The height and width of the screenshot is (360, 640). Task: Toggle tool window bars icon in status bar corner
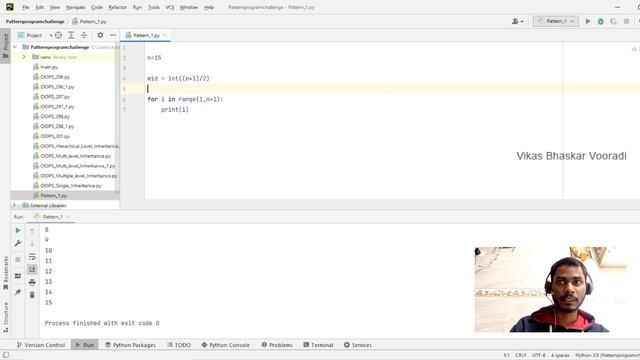(6, 355)
